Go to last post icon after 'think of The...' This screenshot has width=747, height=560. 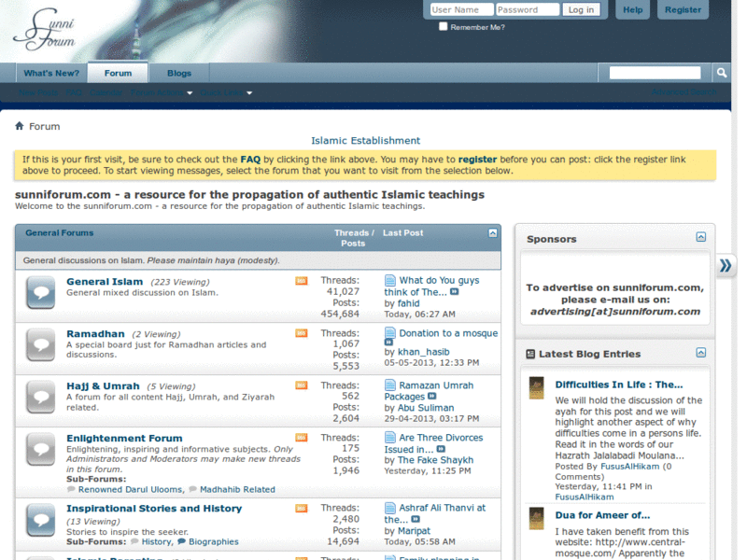(455, 292)
